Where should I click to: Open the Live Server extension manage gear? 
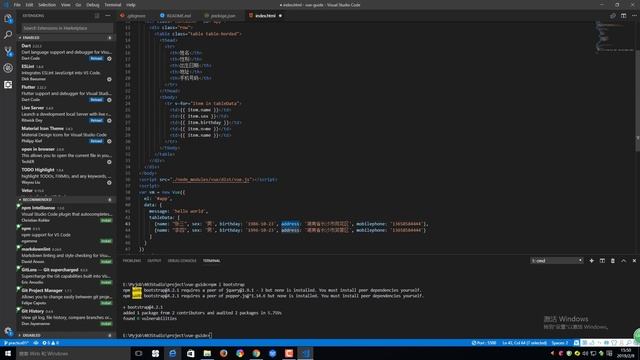[109, 121]
